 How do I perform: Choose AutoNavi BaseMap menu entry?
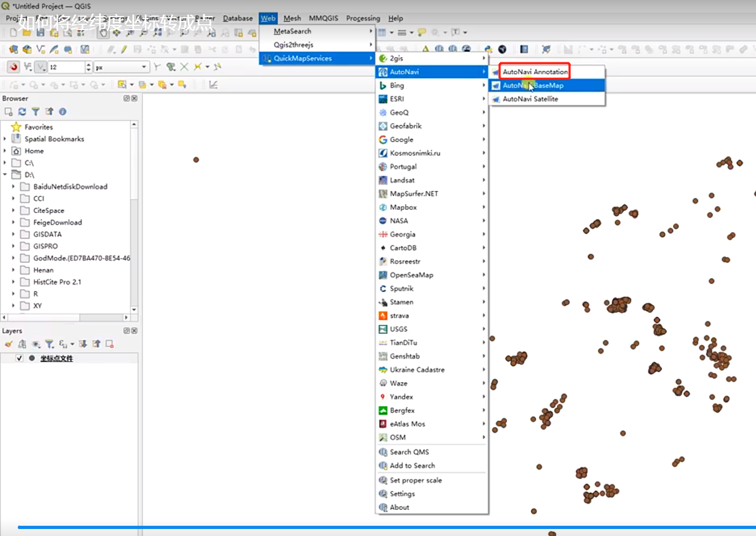(x=547, y=85)
